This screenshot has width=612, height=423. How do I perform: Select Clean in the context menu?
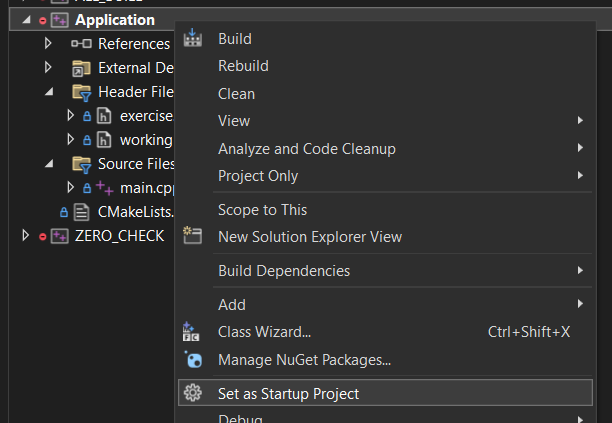click(x=385, y=94)
